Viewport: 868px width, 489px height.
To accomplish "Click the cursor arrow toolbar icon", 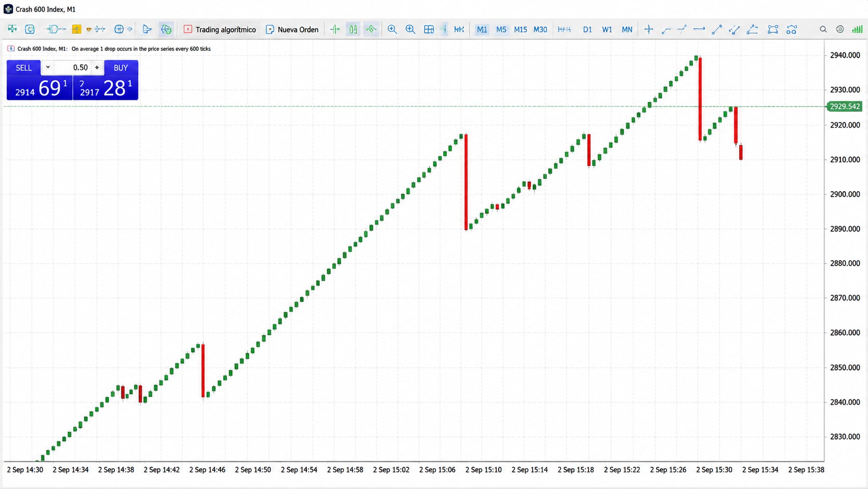I will (x=147, y=29).
